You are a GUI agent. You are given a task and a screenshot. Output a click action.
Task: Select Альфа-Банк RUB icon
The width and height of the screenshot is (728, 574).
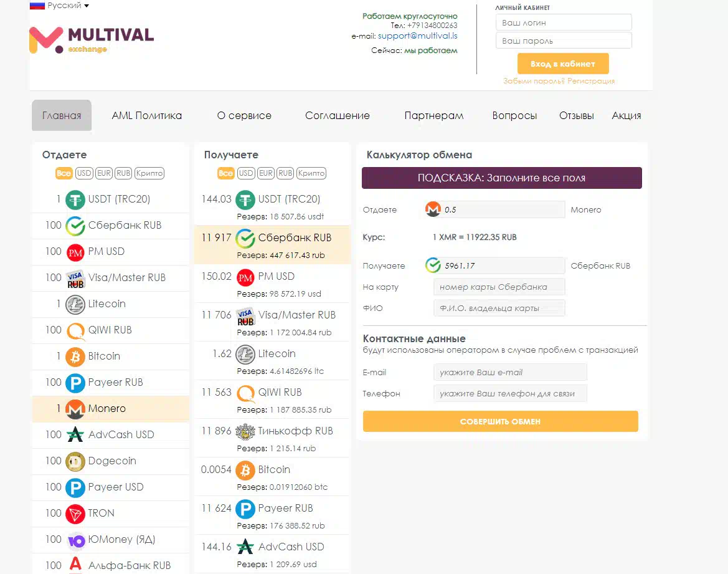75,564
